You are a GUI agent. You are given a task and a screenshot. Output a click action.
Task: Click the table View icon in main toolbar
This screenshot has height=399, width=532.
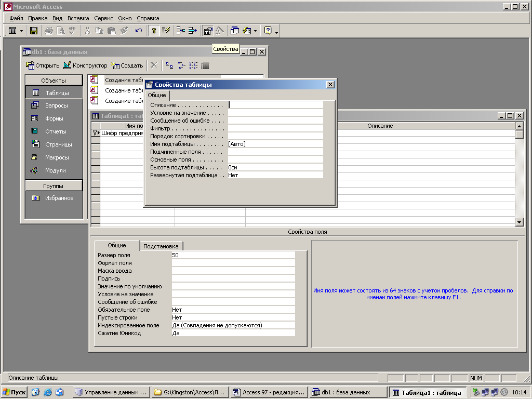tap(12, 31)
